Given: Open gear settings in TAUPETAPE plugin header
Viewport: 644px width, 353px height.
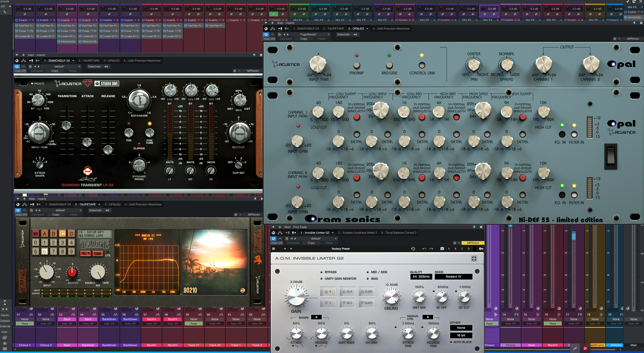Looking at the screenshot, I should pos(236,215).
